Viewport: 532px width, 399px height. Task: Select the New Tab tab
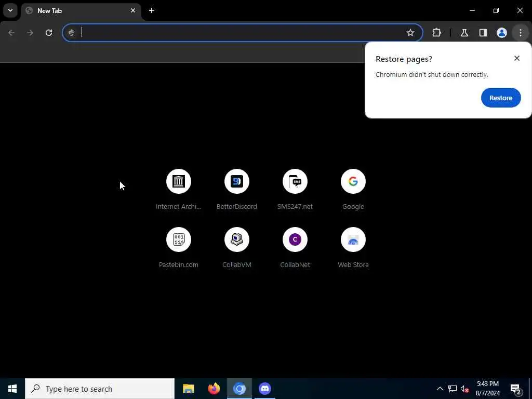(82, 11)
